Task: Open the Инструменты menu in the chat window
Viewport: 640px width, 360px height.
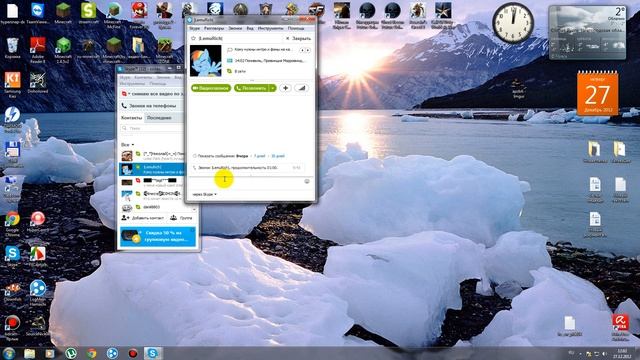Action: [270, 28]
